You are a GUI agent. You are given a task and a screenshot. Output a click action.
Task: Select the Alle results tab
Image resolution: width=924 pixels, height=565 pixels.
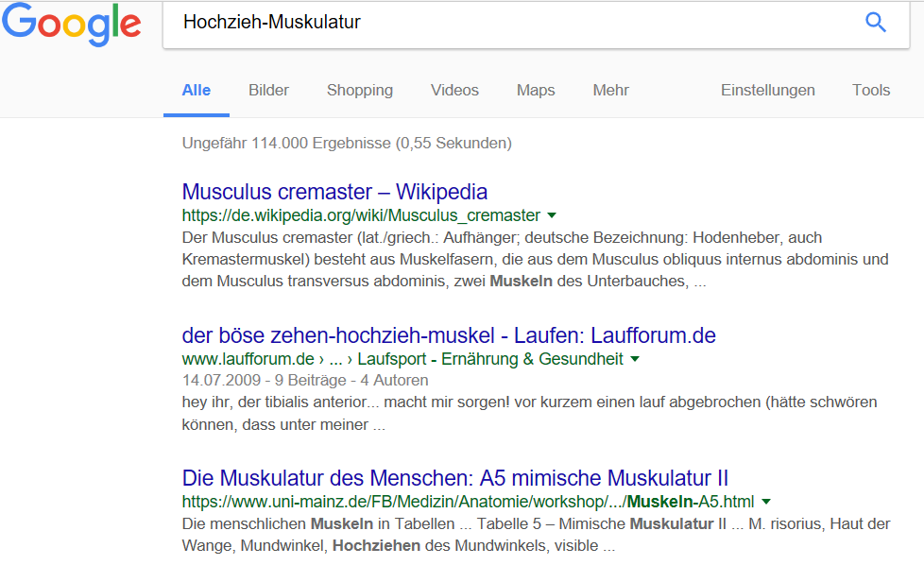197,90
